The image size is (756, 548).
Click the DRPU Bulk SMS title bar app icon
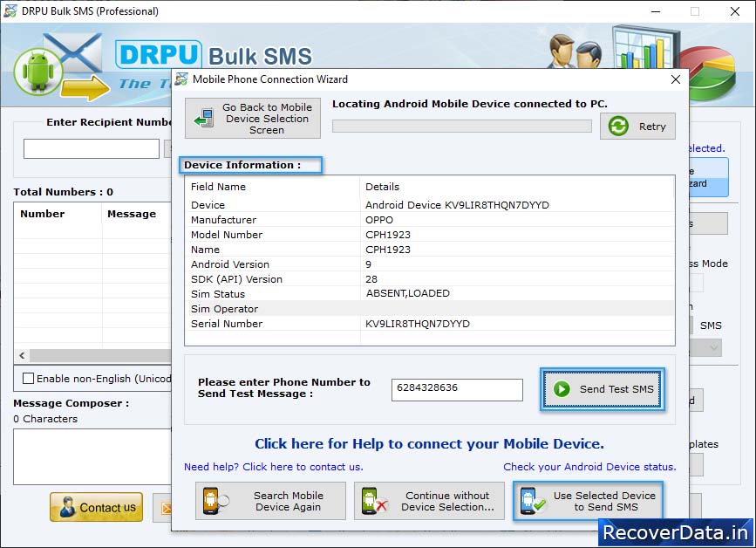click(x=10, y=10)
